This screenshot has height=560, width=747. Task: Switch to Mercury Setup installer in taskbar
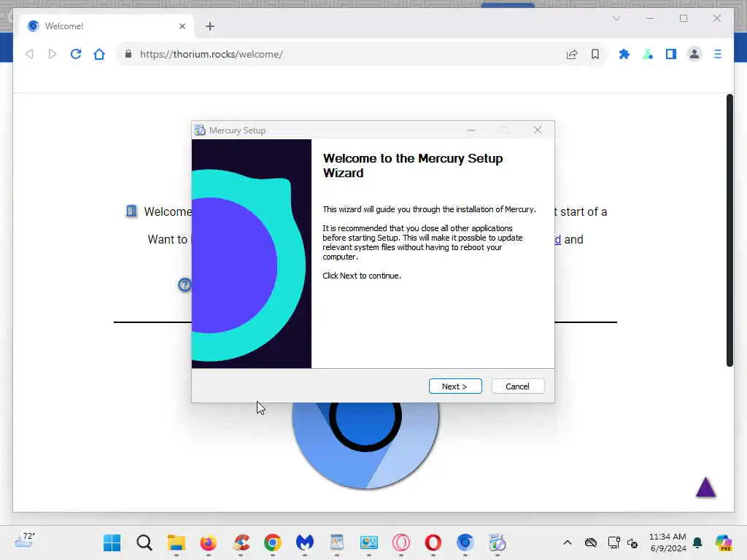[x=498, y=542]
